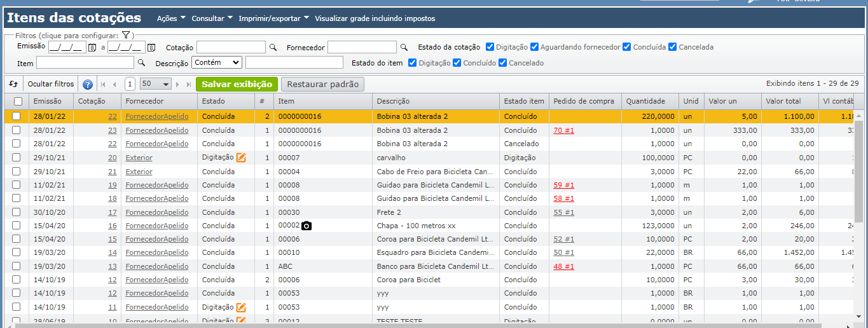Toggle the Concluído item state checkbox
Screen dimensions: 868x328
pos(457,63)
